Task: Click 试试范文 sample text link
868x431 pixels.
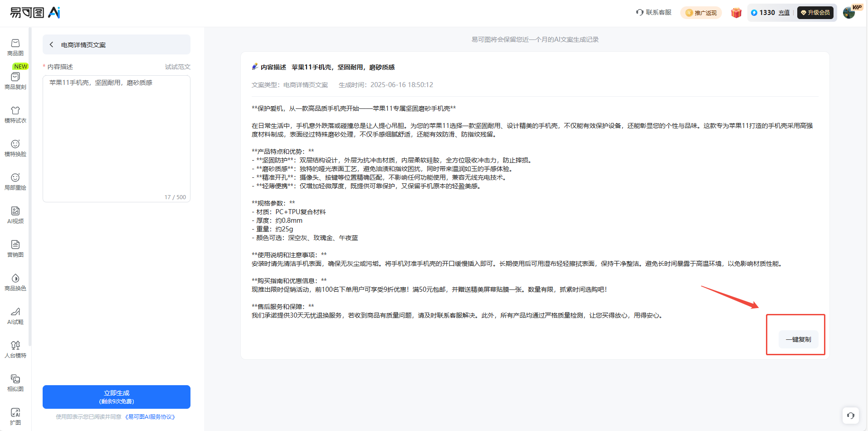Action: click(178, 67)
